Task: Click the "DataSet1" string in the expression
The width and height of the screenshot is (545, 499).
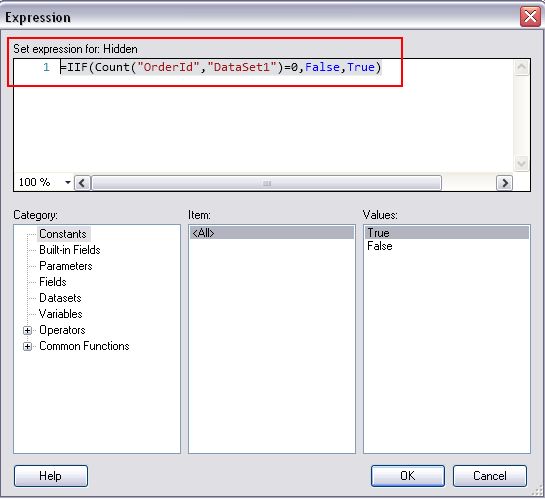Action: click(x=242, y=67)
